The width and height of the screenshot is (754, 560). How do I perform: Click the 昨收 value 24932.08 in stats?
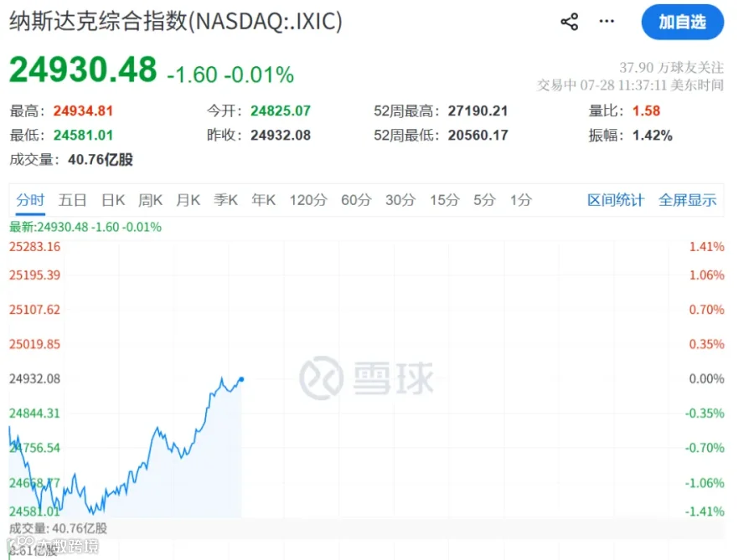pyautogui.click(x=281, y=135)
